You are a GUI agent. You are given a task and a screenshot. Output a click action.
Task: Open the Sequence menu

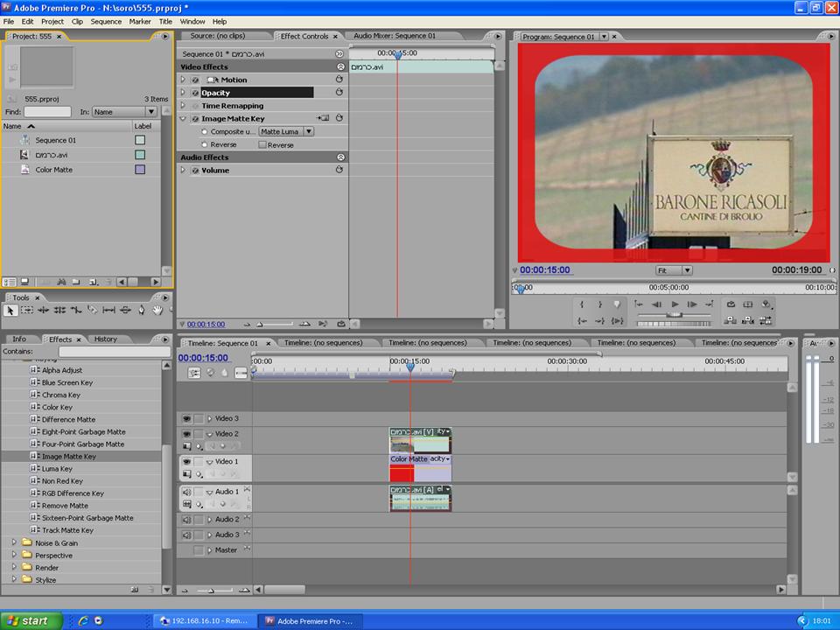[x=106, y=21]
